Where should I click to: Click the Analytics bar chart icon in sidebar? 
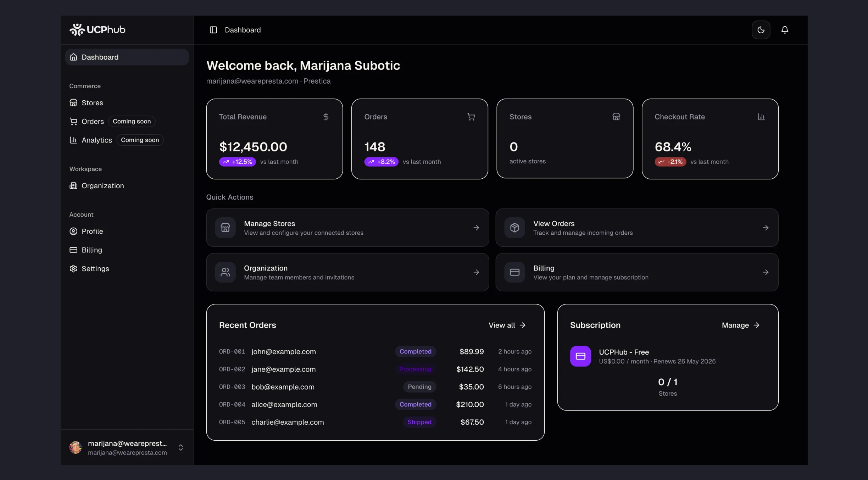73,140
